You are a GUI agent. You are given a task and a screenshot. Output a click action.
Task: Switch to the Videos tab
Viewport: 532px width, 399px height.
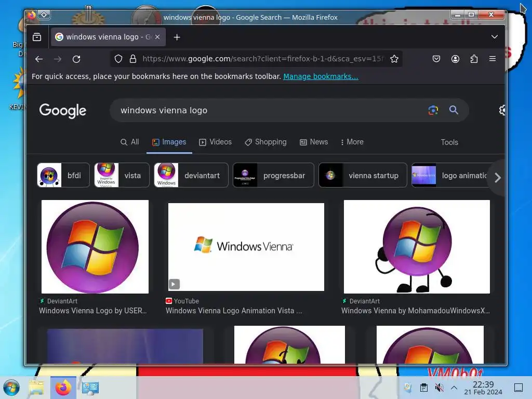[216, 142]
